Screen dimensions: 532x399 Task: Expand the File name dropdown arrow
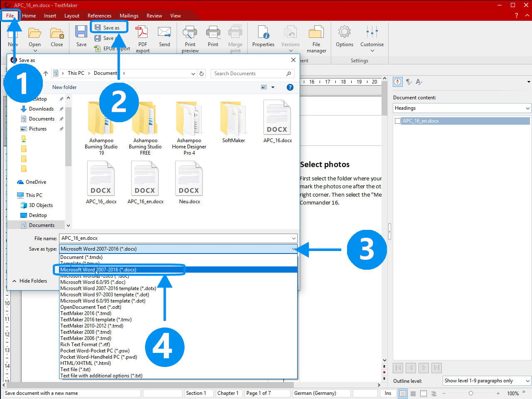(293, 239)
